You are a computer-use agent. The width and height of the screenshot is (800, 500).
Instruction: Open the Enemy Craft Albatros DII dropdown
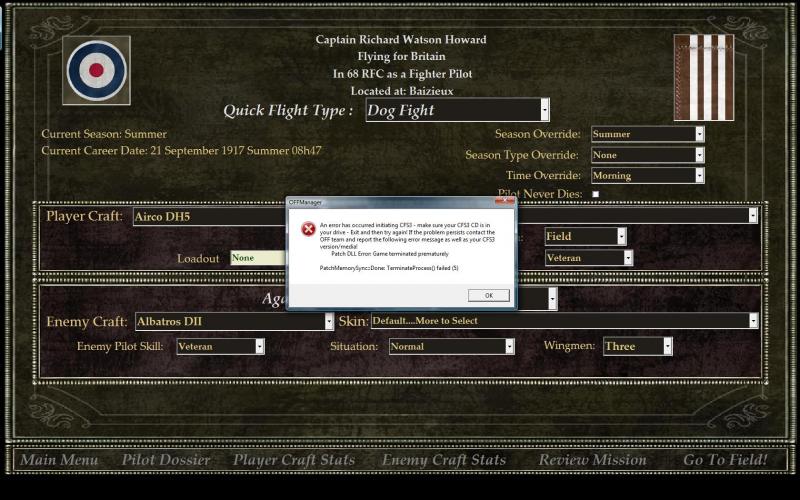[x=234, y=321]
